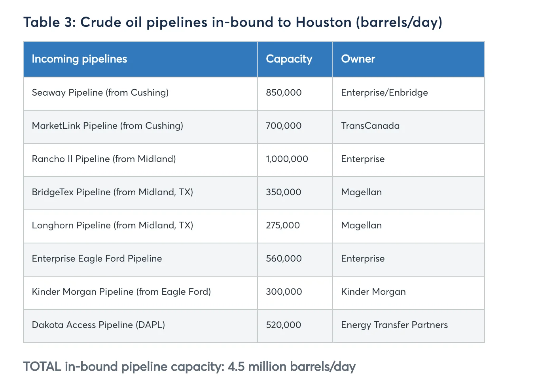This screenshot has height=392, width=538.
Task: Click the TOTAL in-bound pipeline capacity text
Action: click(189, 367)
